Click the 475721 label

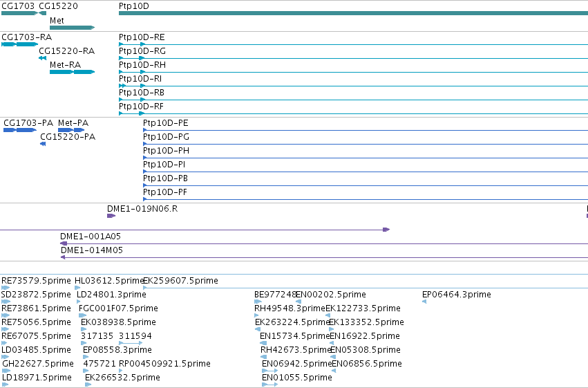point(99,364)
